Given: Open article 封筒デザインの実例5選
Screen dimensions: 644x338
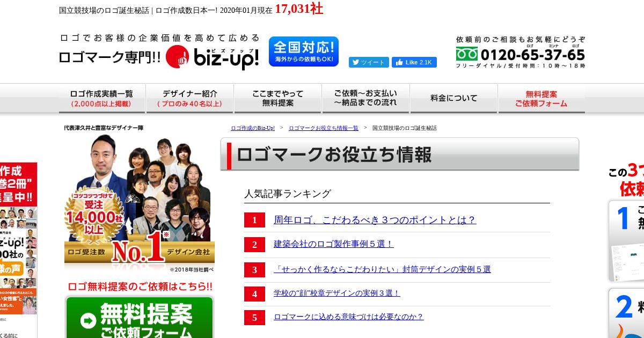Looking at the screenshot, I should [x=382, y=269].
